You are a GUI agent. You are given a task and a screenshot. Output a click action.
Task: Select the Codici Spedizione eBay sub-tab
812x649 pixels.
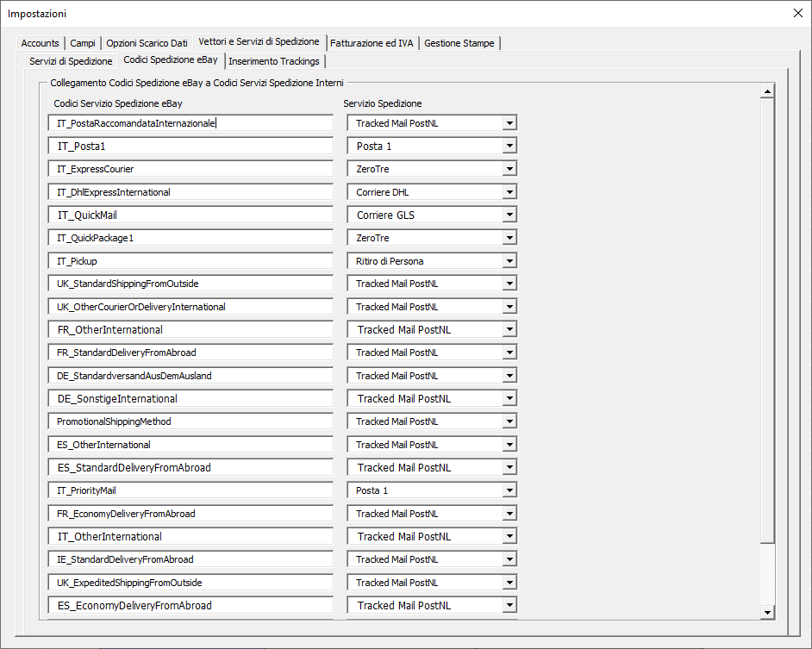pos(171,59)
